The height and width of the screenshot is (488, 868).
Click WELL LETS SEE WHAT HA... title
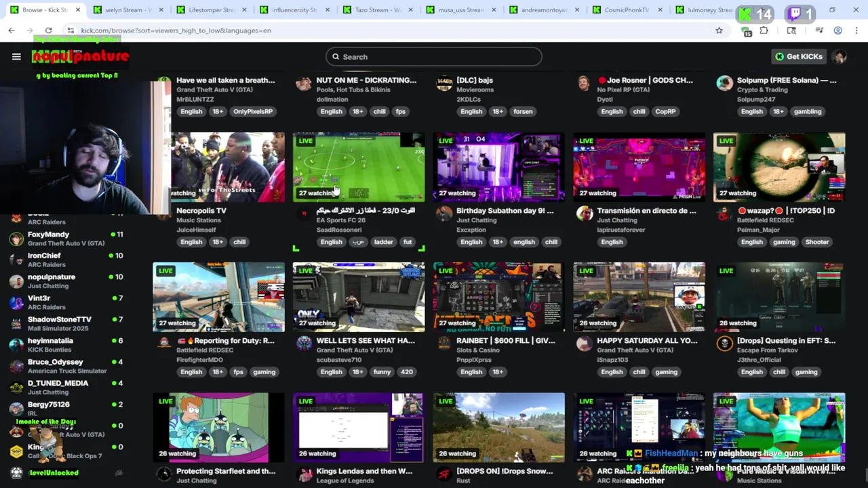(x=366, y=341)
